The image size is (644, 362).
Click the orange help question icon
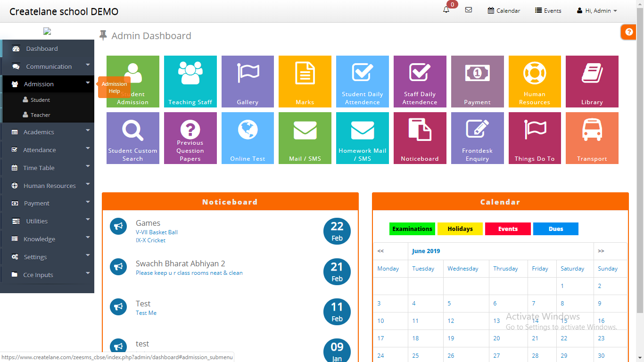pyautogui.click(x=628, y=32)
